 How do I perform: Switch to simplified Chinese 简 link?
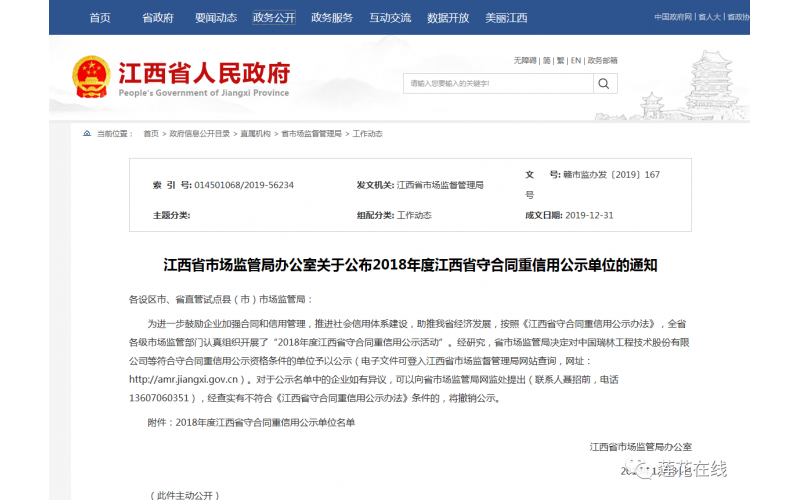[x=546, y=61]
